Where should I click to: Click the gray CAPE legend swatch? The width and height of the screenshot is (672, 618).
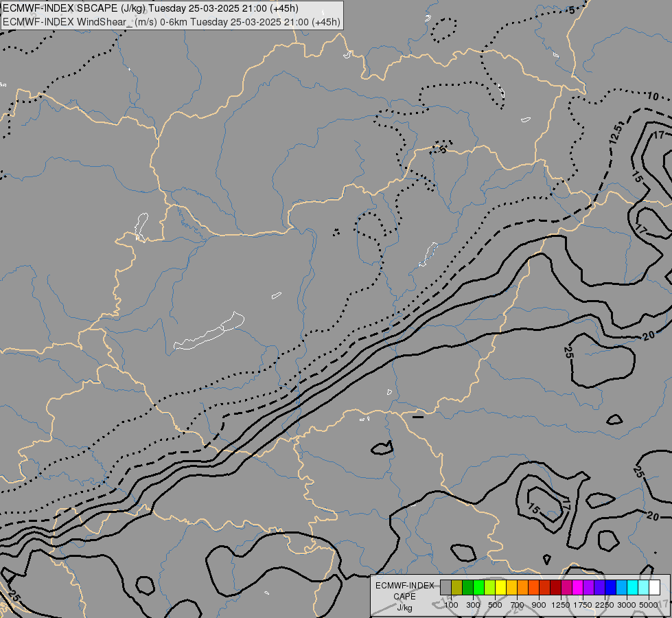coord(445,588)
